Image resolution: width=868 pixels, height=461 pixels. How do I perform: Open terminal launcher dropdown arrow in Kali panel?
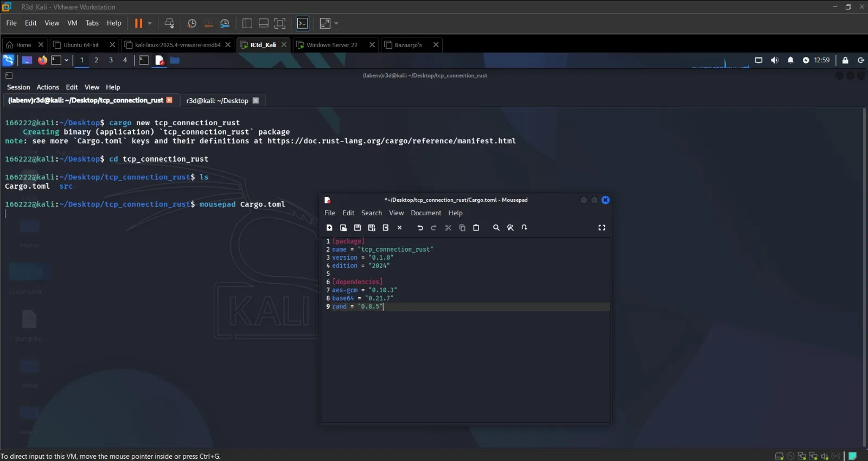click(66, 60)
